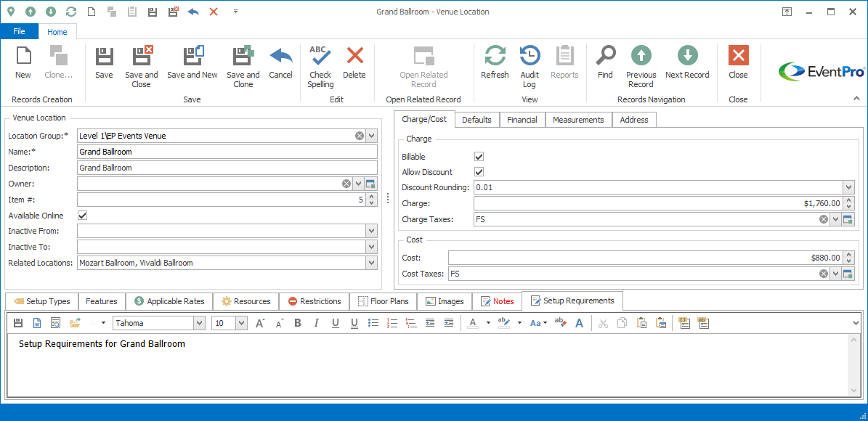Click the Refresh icon in ribbon
Screen dimensions: 868x421
(495, 57)
